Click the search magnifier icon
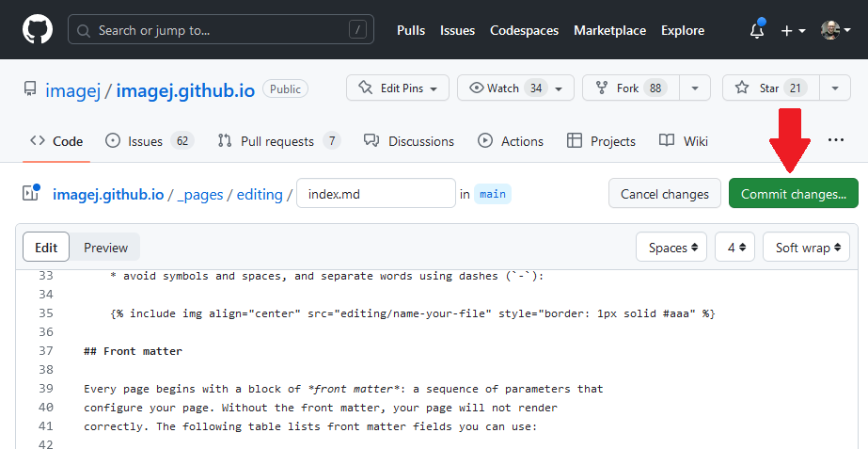The image size is (868, 449). (x=84, y=30)
